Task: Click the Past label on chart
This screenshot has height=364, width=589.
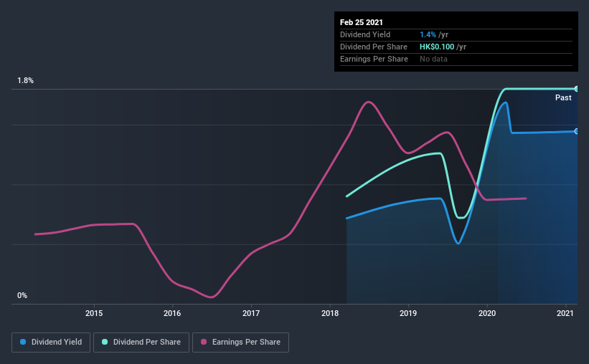Action: point(563,97)
